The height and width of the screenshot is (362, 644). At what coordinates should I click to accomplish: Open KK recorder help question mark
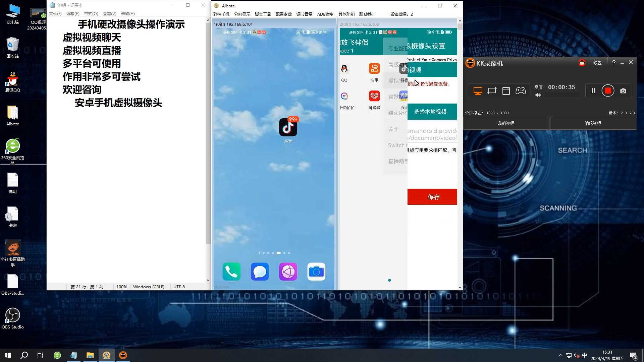[x=614, y=63]
